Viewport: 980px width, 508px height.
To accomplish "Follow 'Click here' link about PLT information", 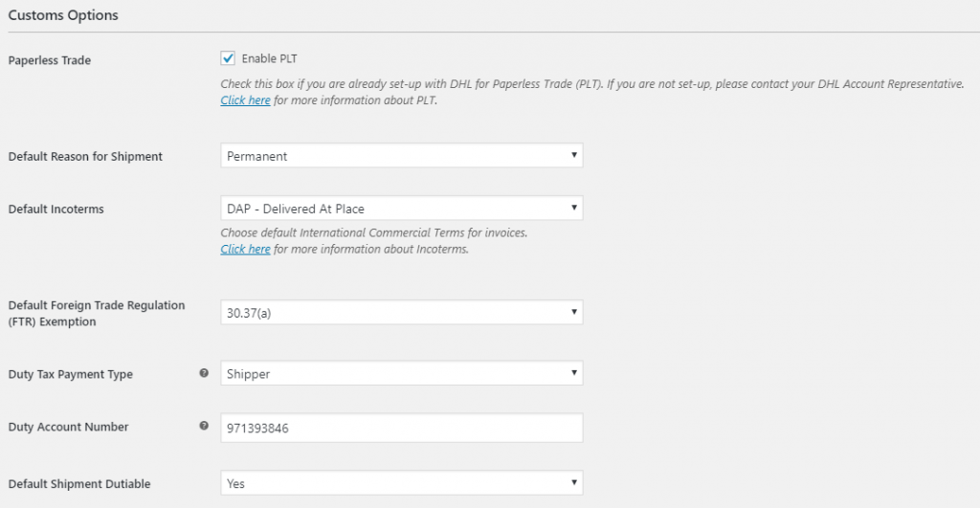I will pyautogui.click(x=245, y=100).
